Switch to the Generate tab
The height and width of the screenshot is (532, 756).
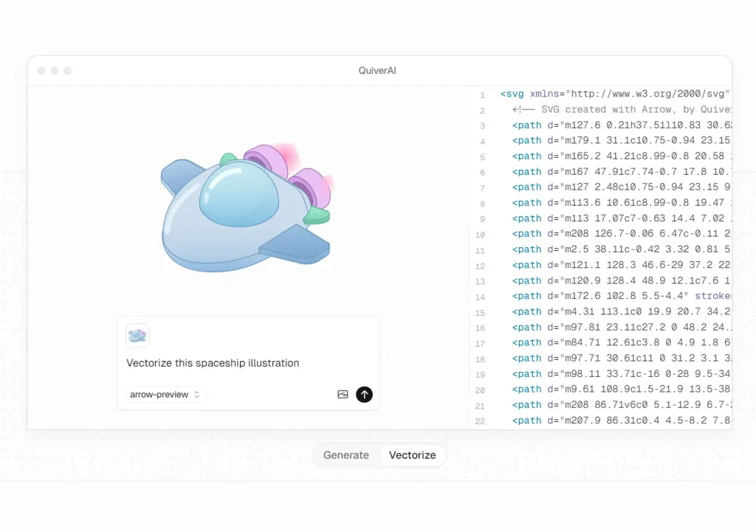pyautogui.click(x=346, y=455)
